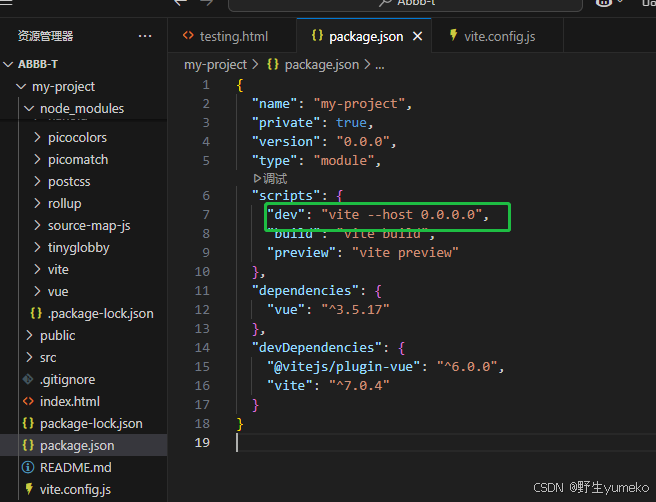Viewport: 656px width, 502px height.
Task: Close the package.json editor tab
Action: 418,36
